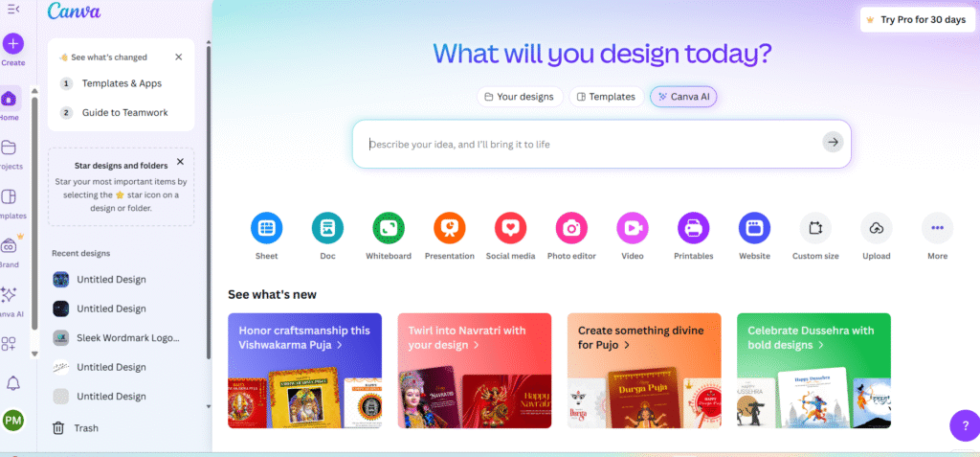Click Try Pro for 30 days
This screenshot has height=457, width=980.
(x=917, y=19)
